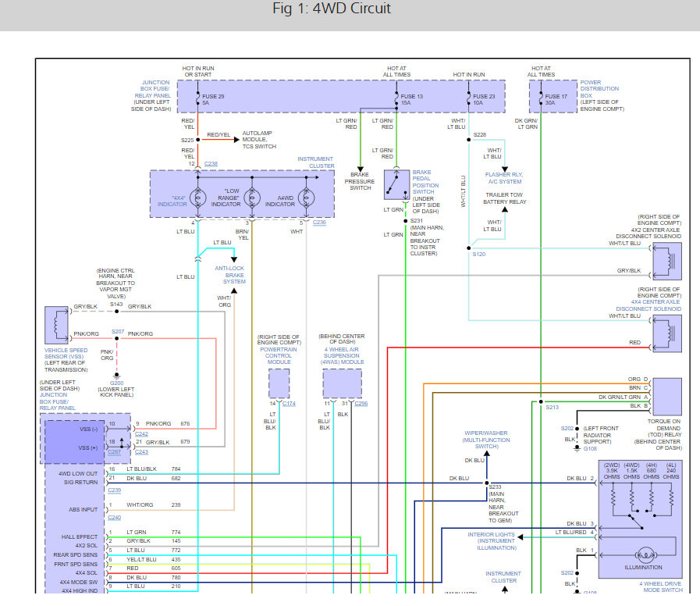The image size is (700, 606).
Task: Click the 'S228' splice label
Action: pos(480,134)
